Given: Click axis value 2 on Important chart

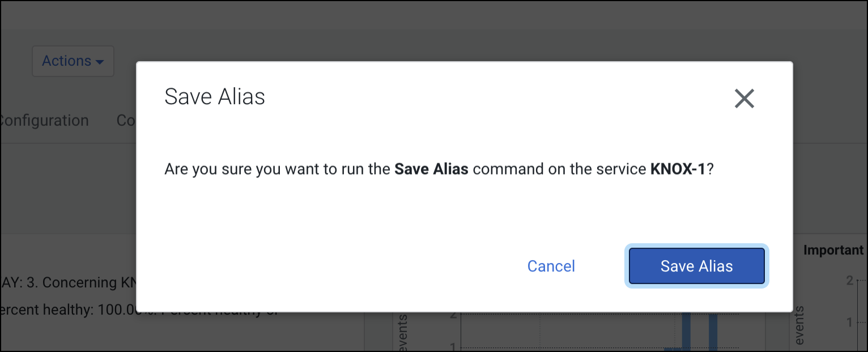Looking at the screenshot, I should point(849,280).
